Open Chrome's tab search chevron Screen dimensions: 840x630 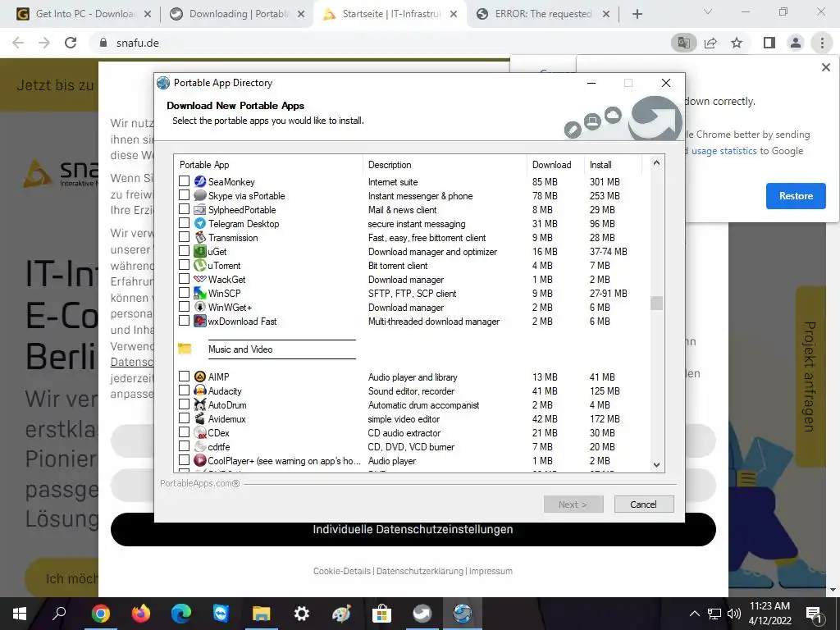click(707, 11)
